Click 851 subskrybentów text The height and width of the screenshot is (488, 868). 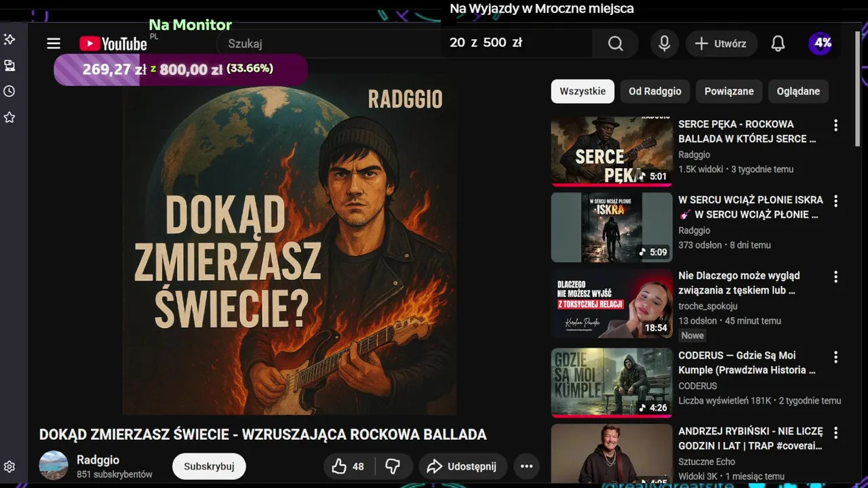pos(115,474)
